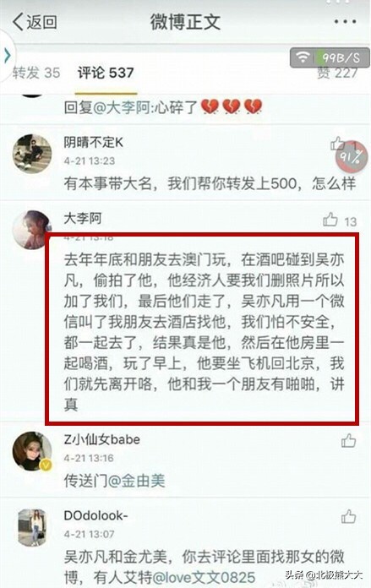This screenshot has width=371, height=588.
Task: Open mention link @大李阿
Action: click(123, 107)
